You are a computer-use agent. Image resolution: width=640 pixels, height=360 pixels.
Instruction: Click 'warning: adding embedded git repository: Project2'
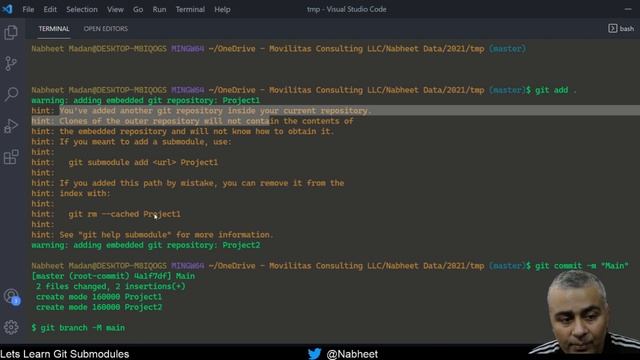tap(145, 245)
